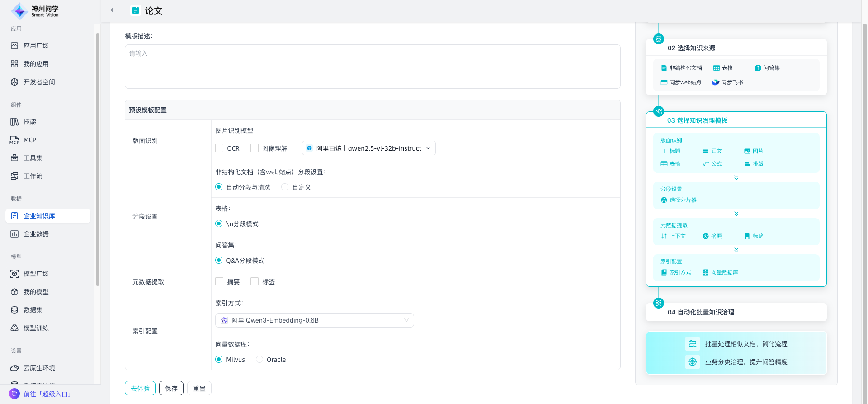Screen dimensions: 868x404
Task: Select the 自定义 segmentation radio button
Action: click(x=285, y=187)
